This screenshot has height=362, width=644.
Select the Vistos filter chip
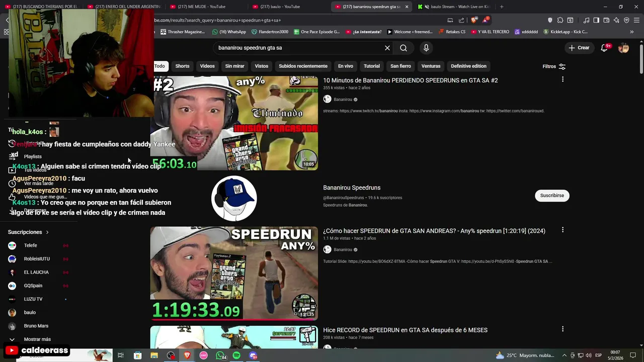tap(262, 66)
